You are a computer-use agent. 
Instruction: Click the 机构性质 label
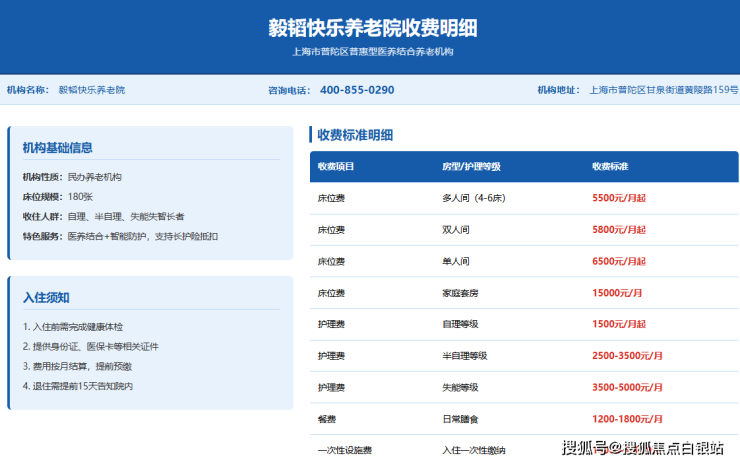[x=43, y=177]
